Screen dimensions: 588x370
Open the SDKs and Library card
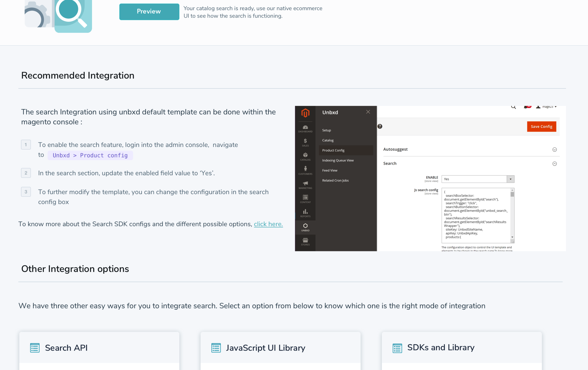tap(462, 351)
